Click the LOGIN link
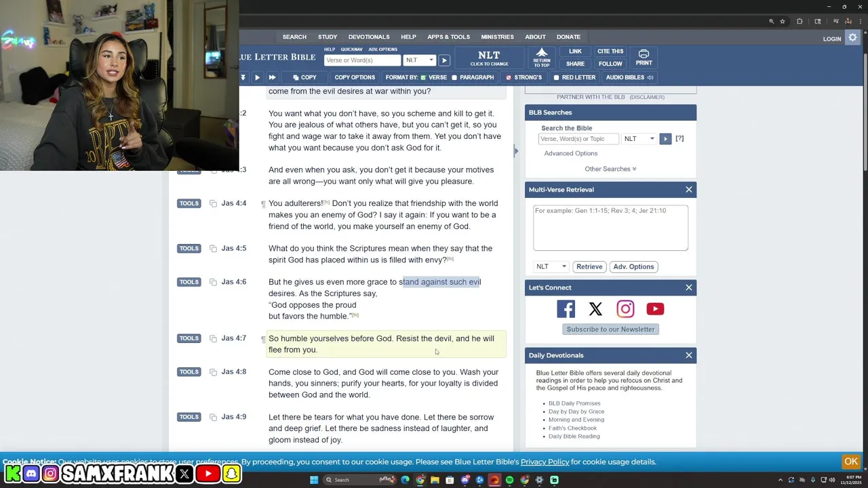The image size is (868, 488). [x=832, y=39]
